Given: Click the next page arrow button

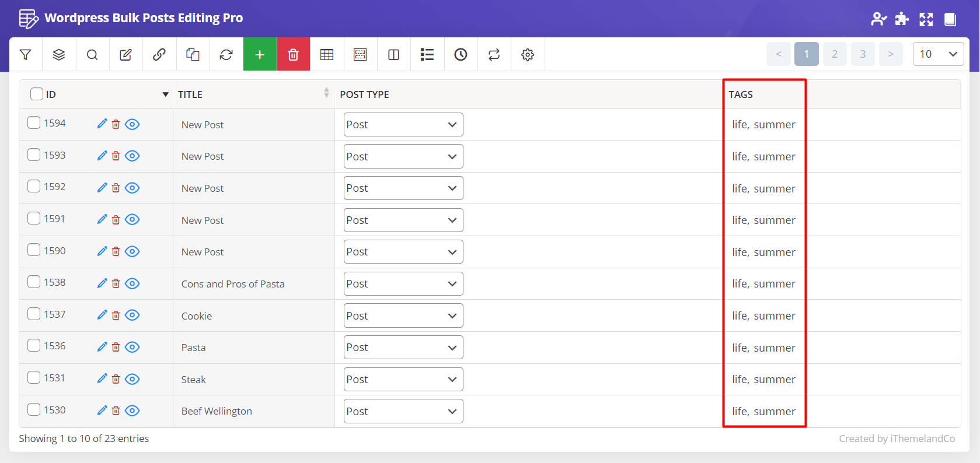Looking at the screenshot, I should [890, 54].
